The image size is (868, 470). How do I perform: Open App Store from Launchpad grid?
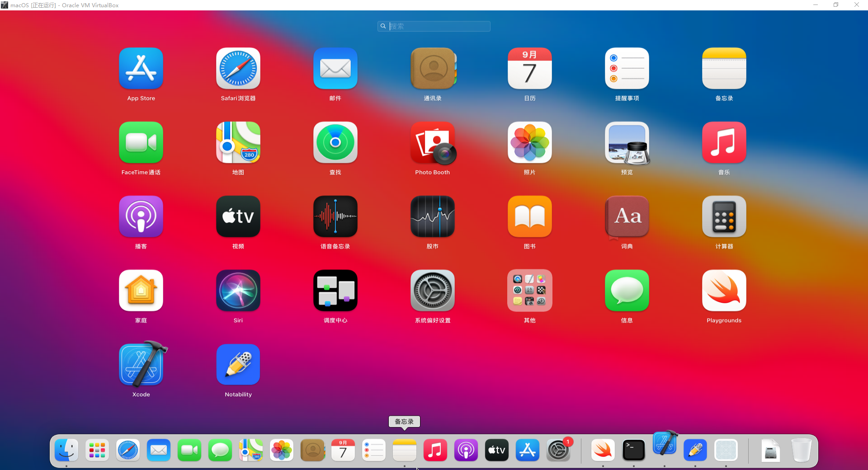tap(141, 69)
